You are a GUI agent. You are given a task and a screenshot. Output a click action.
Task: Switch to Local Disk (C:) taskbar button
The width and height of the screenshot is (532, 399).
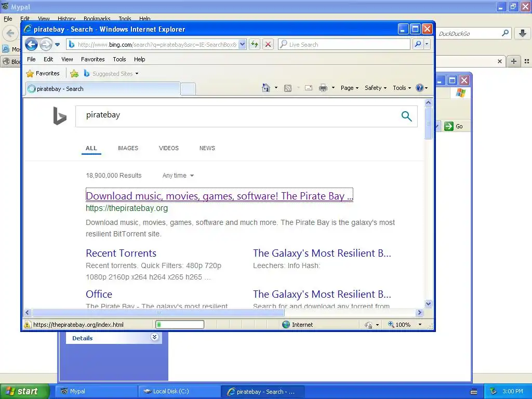(x=180, y=391)
